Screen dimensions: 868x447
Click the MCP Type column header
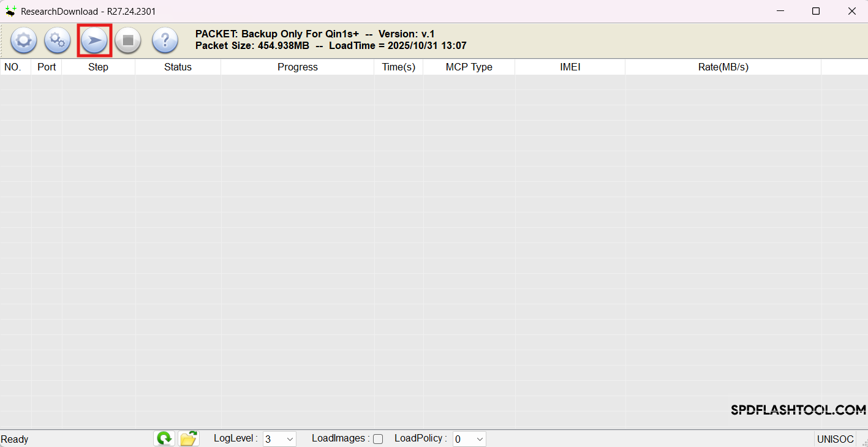tap(469, 67)
